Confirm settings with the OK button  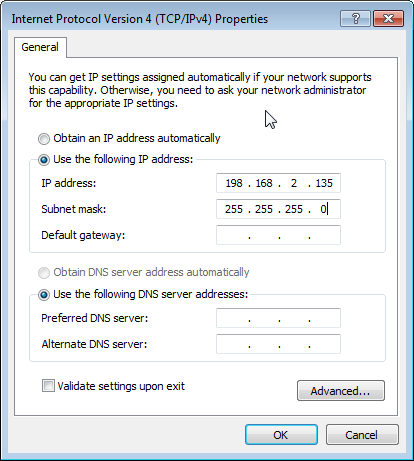pyautogui.click(x=281, y=435)
